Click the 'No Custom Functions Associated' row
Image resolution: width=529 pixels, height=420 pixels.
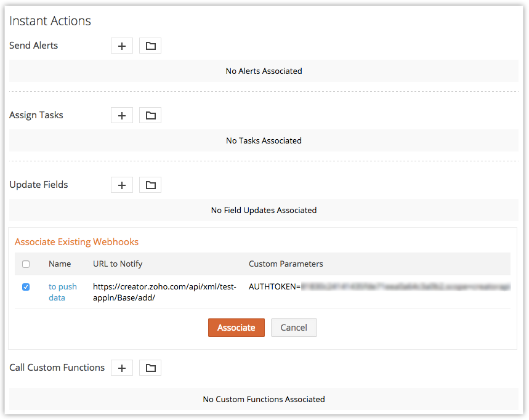point(264,399)
